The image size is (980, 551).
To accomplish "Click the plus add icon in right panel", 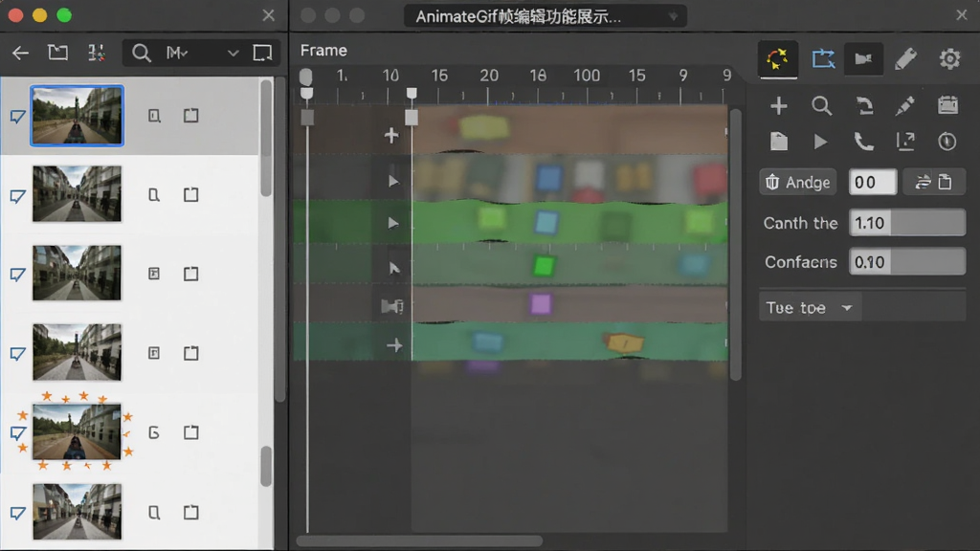I will [779, 106].
